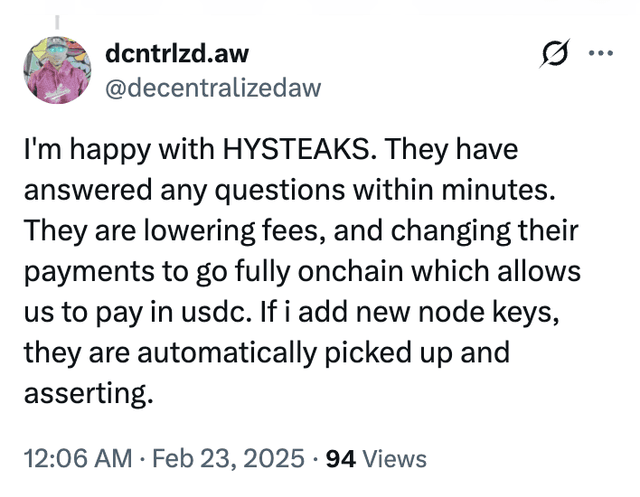This screenshot has width=640, height=497.
Task: Click the 94 view count number
Action: point(340,459)
